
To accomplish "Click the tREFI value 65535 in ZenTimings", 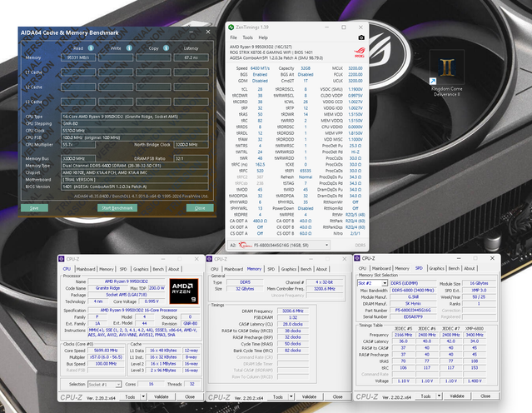I will point(306,171).
